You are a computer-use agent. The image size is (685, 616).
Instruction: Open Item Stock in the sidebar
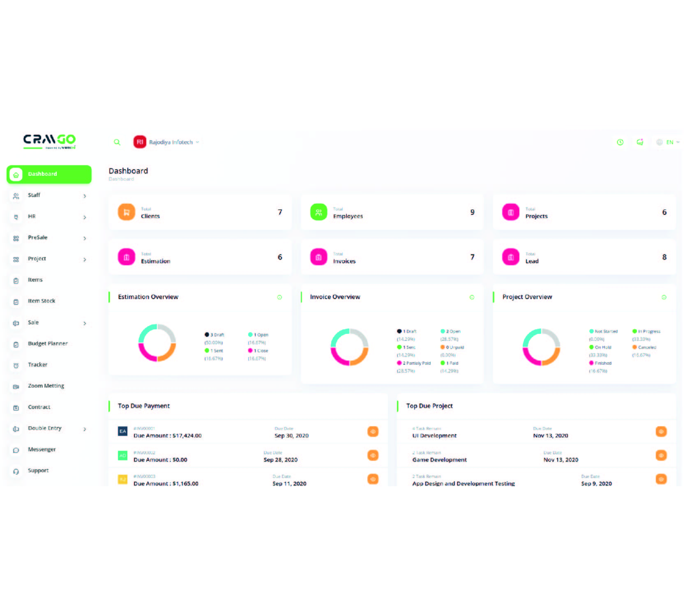point(42,301)
